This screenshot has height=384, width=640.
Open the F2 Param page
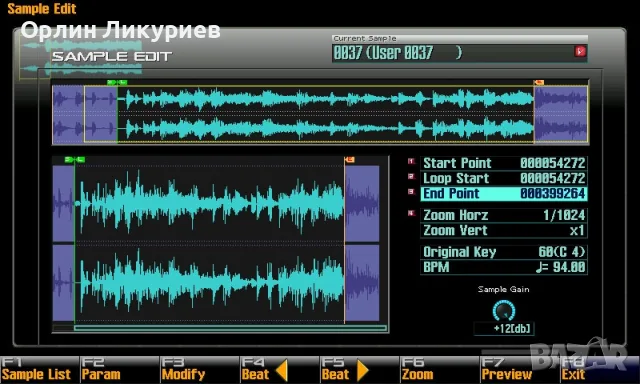coord(119,369)
